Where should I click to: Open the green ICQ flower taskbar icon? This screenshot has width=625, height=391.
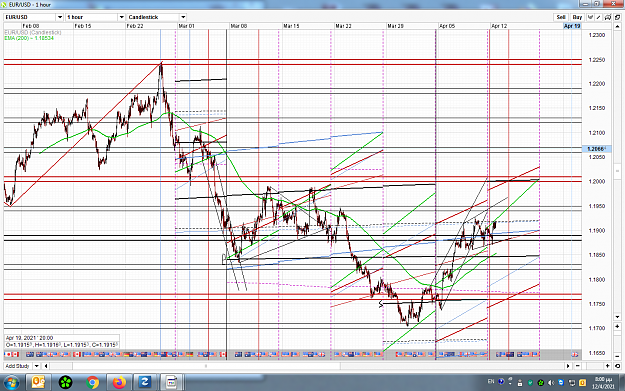[x=66, y=383]
